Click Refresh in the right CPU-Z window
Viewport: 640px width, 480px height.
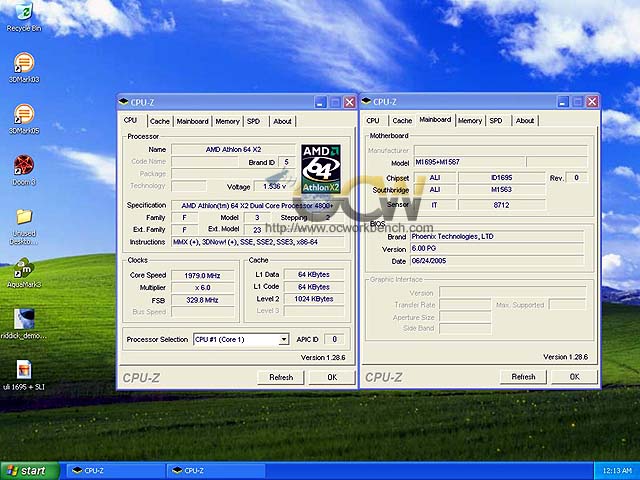click(x=523, y=377)
